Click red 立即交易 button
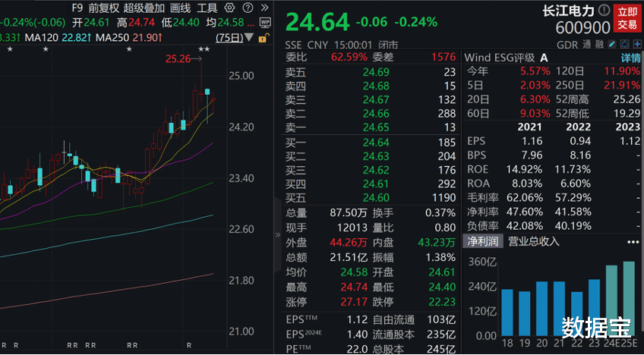 click(627, 18)
